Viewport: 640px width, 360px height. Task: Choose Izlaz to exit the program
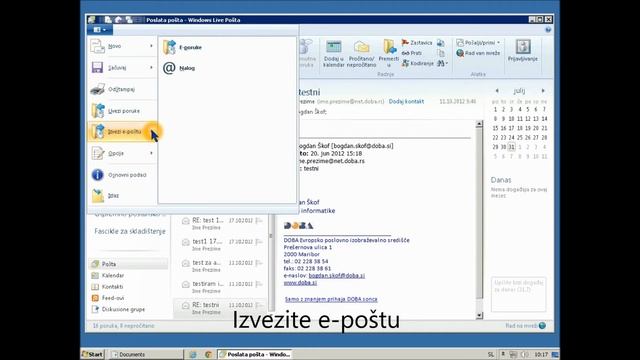coord(122,196)
